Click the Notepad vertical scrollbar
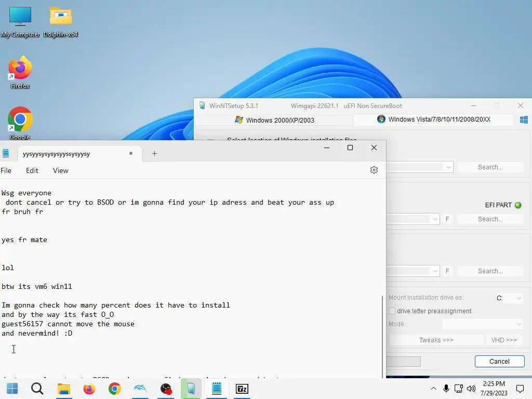Viewport: 532px width, 399px height. (x=383, y=336)
